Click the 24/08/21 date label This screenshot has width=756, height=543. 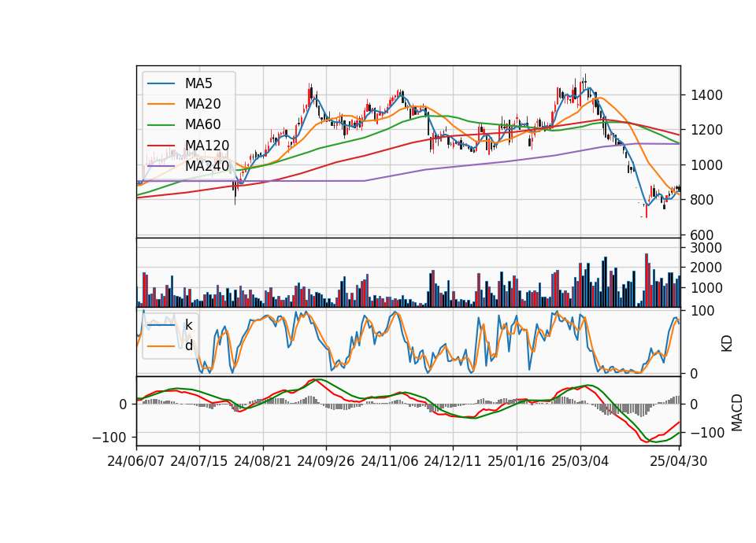click(x=263, y=461)
